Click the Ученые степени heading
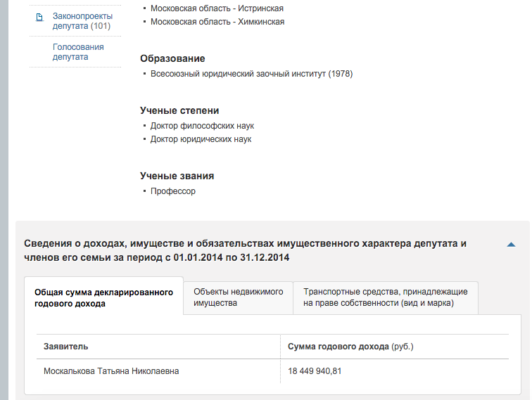The width and height of the screenshot is (532, 400). 179,110
